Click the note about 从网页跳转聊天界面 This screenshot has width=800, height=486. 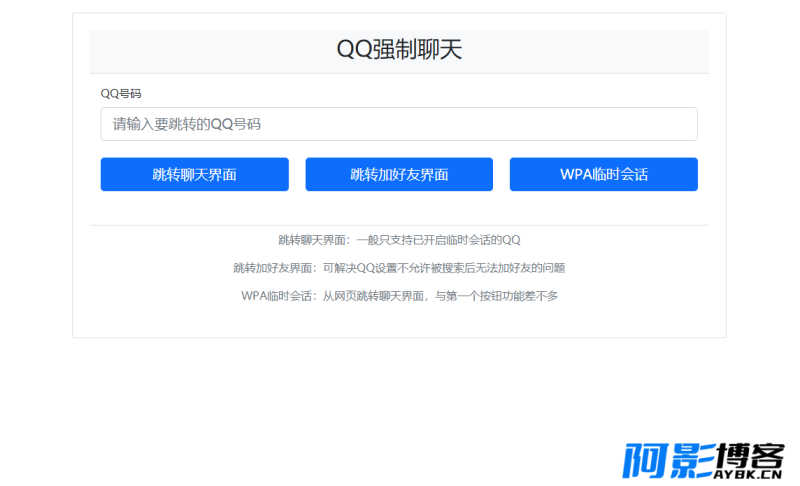coord(399,296)
